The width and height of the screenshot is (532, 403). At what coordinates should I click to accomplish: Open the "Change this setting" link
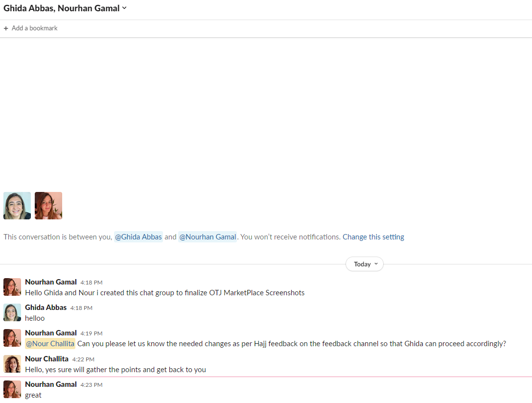point(373,237)
